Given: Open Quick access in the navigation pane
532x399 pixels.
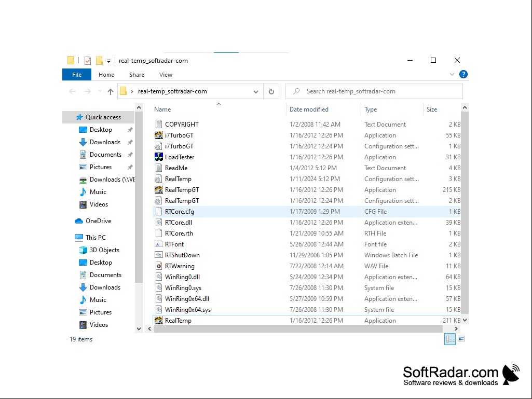Looking at the screenshot, I should click(103, 117).
